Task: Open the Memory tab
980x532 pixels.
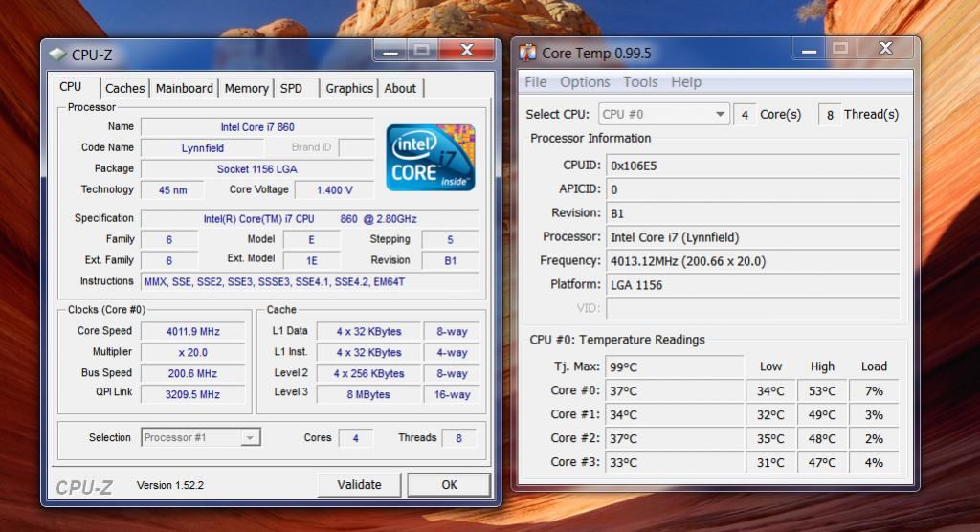Action: coord(246,88)
